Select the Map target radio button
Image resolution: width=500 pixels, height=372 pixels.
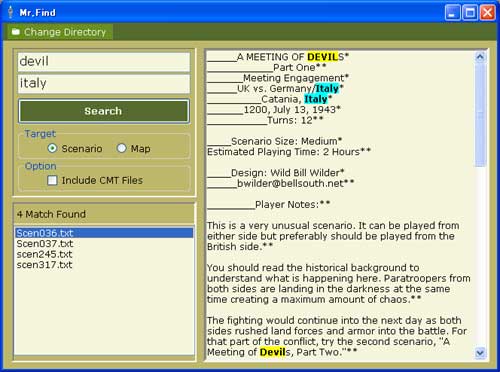tap(122, 148)
